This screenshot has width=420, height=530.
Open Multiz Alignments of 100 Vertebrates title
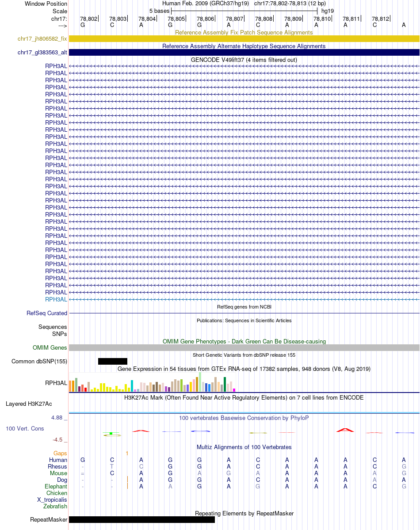[x=244, y=447]
